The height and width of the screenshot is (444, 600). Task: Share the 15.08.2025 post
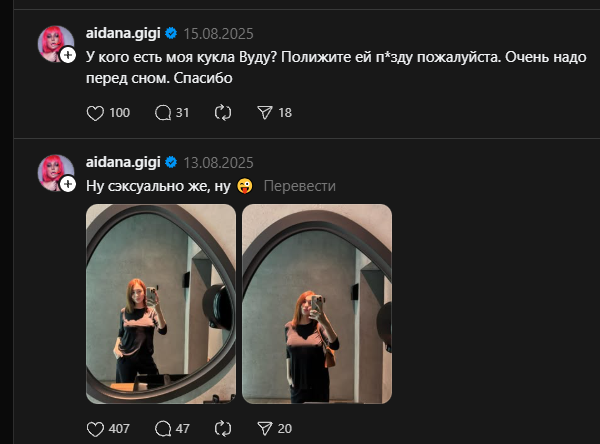coord(266,113)
